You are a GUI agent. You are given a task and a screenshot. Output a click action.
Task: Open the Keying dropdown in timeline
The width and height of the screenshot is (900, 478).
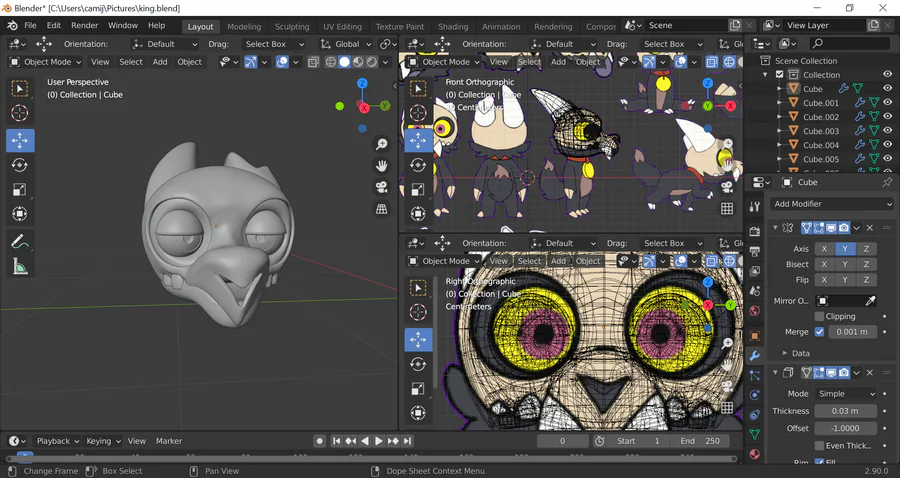tap(103, 441)
